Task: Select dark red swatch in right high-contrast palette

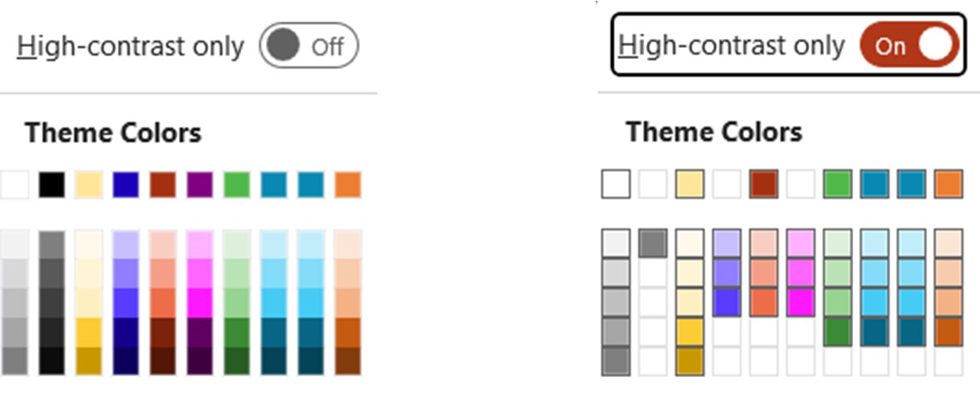Action: (x=764, y=184)
